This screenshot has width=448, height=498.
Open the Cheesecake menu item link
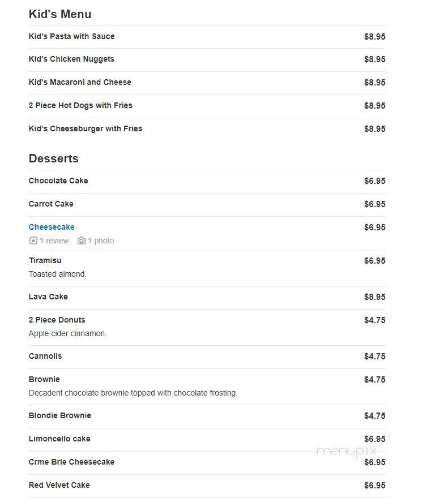(52, 227)
